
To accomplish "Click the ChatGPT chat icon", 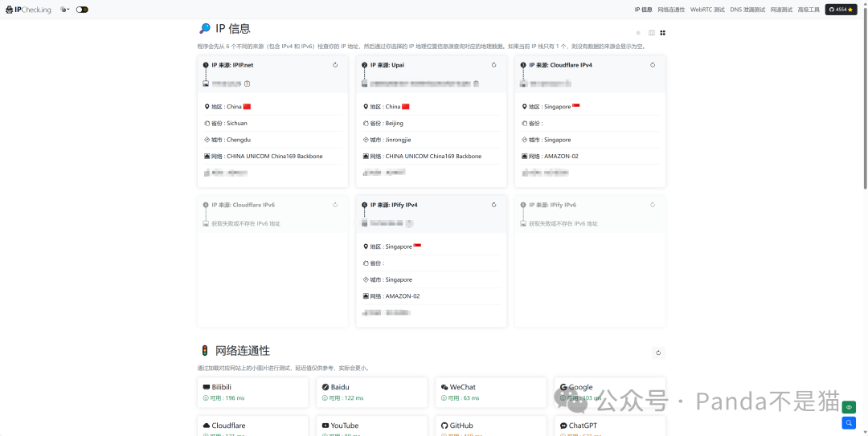I will [563, 426].
